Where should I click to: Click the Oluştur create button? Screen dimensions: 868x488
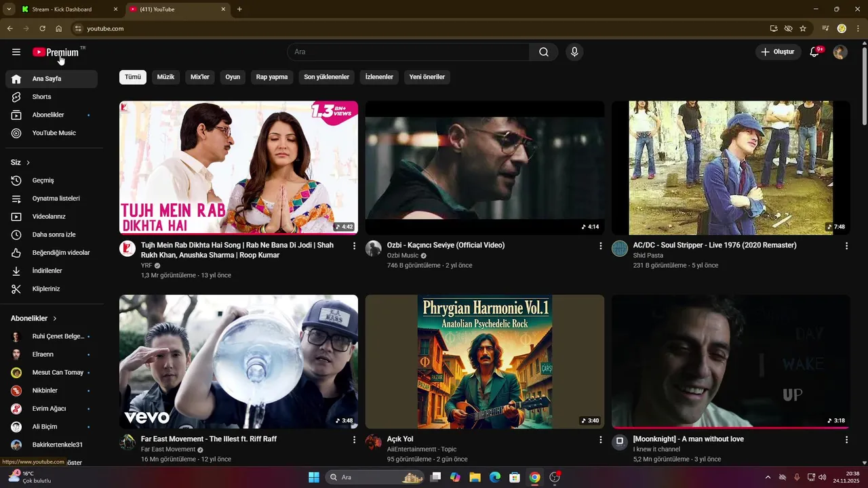(x=777, y=52)
